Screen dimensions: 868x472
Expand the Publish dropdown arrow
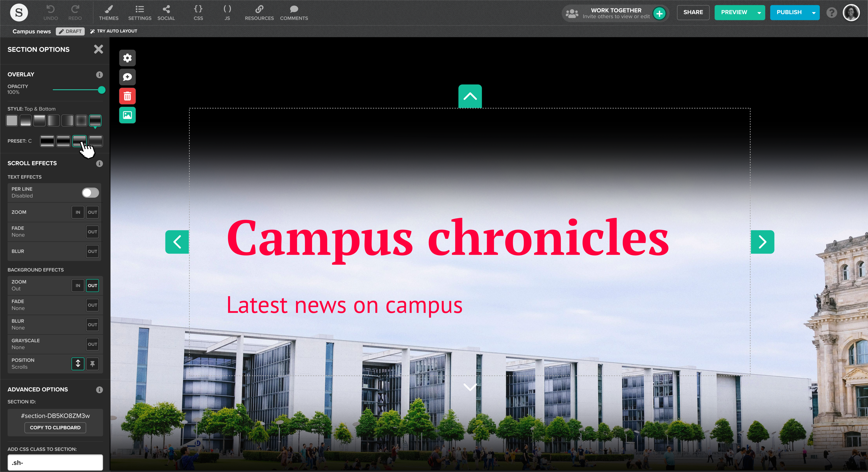click(x=813, y=13)
